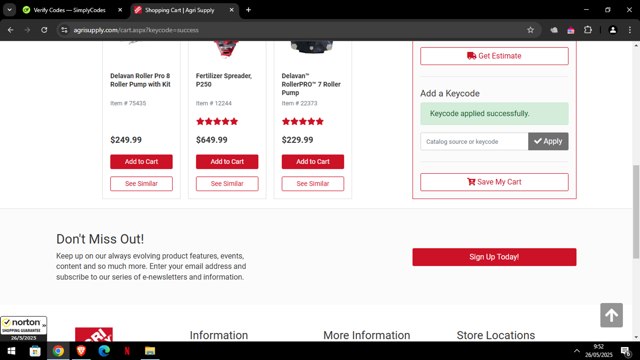Switch to Verify Codes SimplyCodes tab
The width and height of the screenshot is (640, 360).
click(x=69, y=10)
